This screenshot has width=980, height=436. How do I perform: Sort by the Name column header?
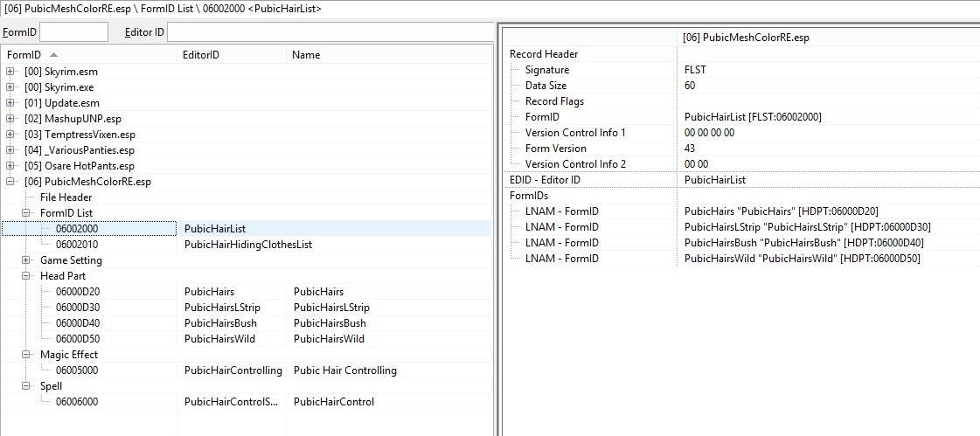[389, 55]
